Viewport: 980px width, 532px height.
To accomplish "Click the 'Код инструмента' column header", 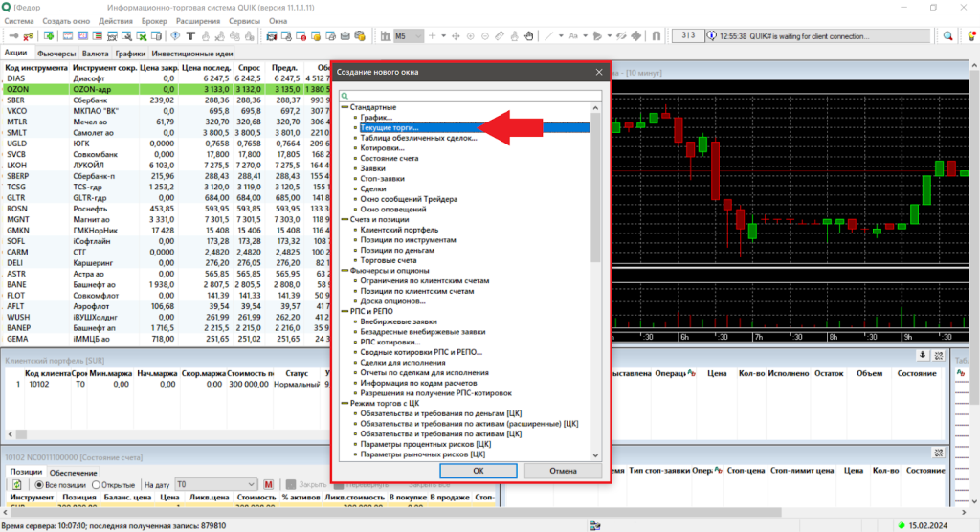I will tap(36, 68).
